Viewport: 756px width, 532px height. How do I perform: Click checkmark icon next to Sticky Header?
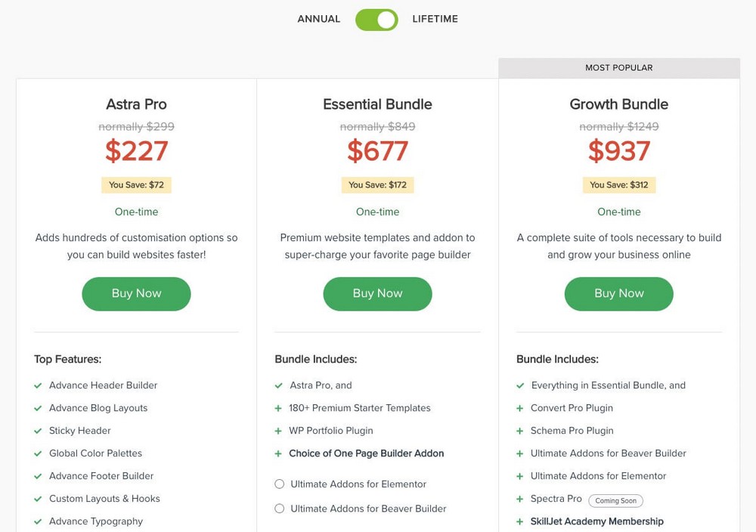point(38,431)
